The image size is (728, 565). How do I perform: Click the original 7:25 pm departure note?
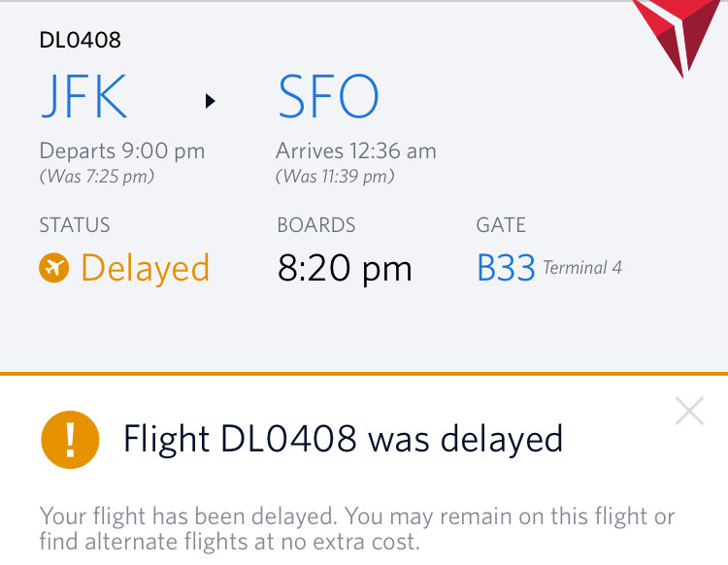pos(96,177)
